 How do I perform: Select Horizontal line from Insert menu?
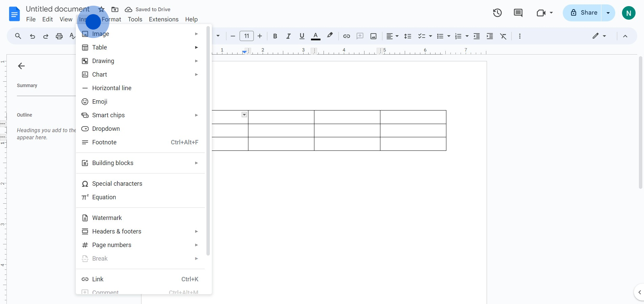112,88
